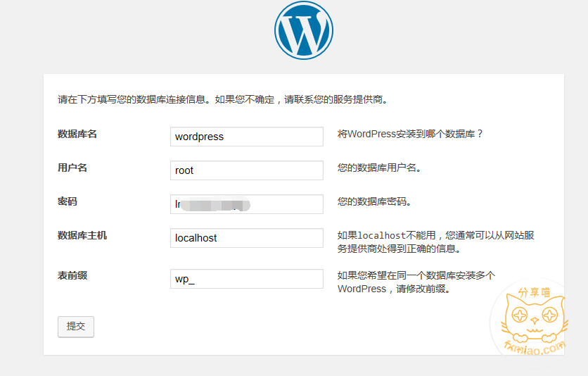Click the 用户名 label
Viewport: 588px width, 376px height.
point(72,168)
